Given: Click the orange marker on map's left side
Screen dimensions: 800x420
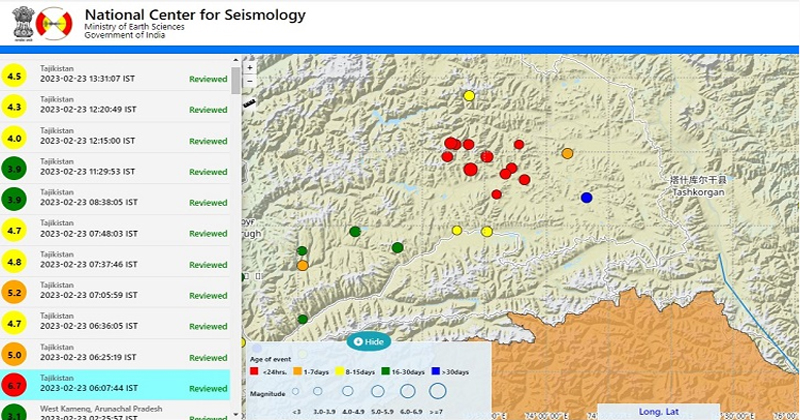Looking at the screenshot, I should tap(303, 265).
